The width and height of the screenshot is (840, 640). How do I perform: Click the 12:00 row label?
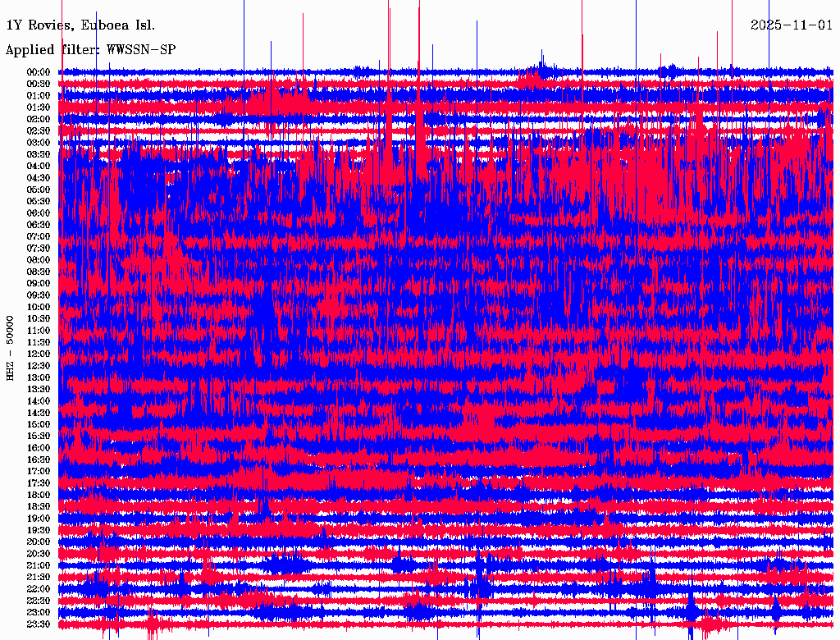click(39, 354)
